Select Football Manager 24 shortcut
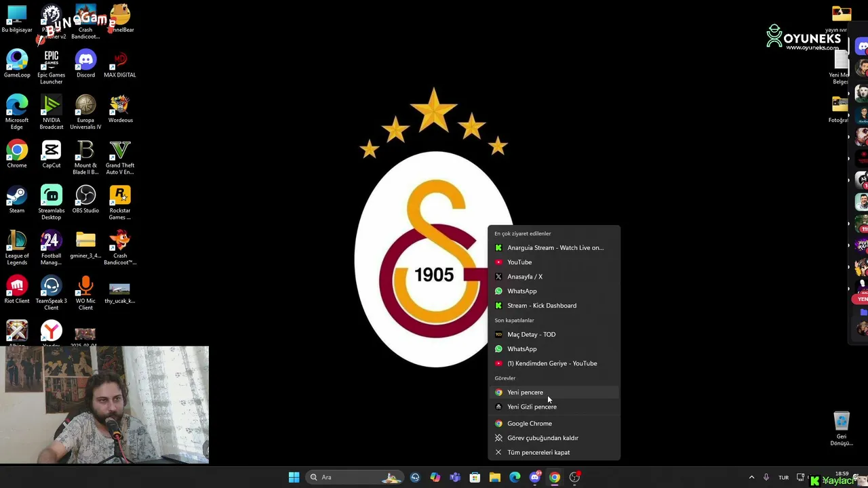Viewport: 868px width, 488px height. (x=52, y=247)
